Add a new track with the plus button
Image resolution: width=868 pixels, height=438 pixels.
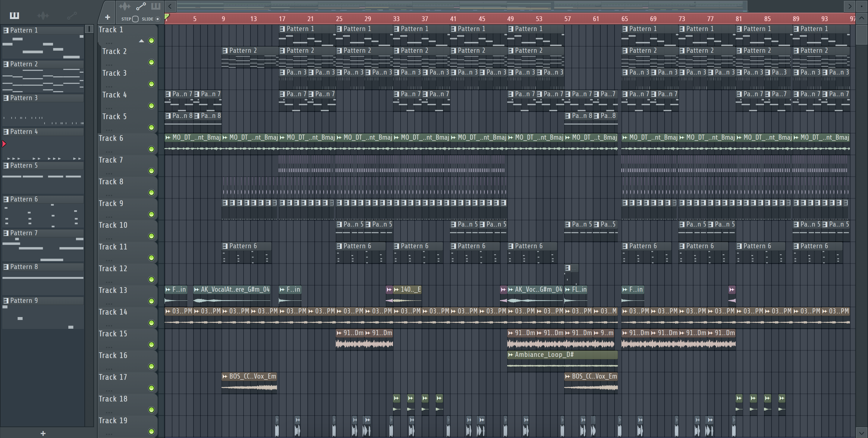[x=108, y=17]
